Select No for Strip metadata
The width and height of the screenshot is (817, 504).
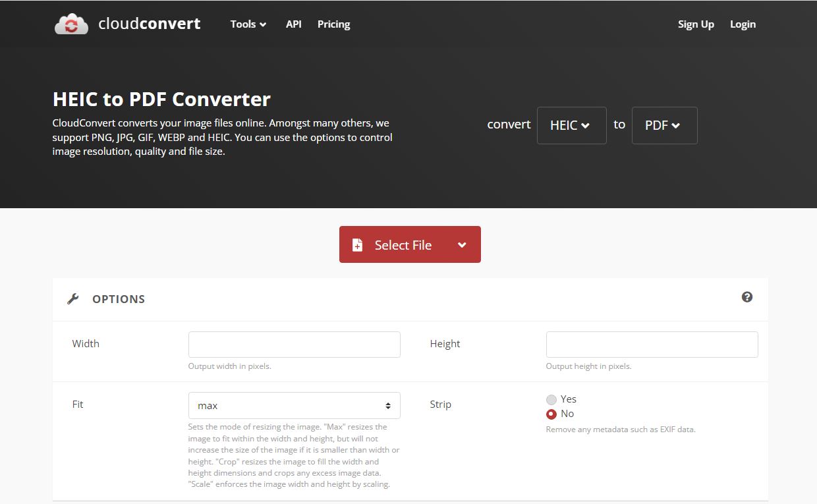coord(551,414)
